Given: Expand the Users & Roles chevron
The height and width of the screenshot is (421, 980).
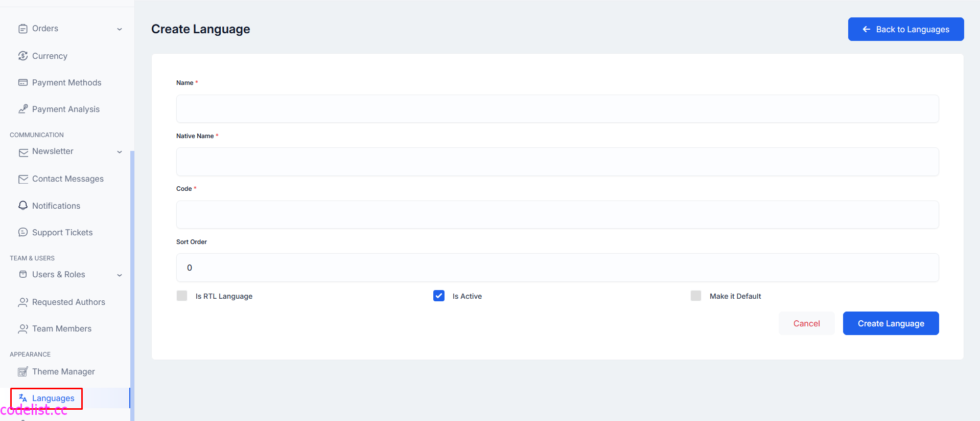Looking at the screenshot, I should (x=120, y=275).
